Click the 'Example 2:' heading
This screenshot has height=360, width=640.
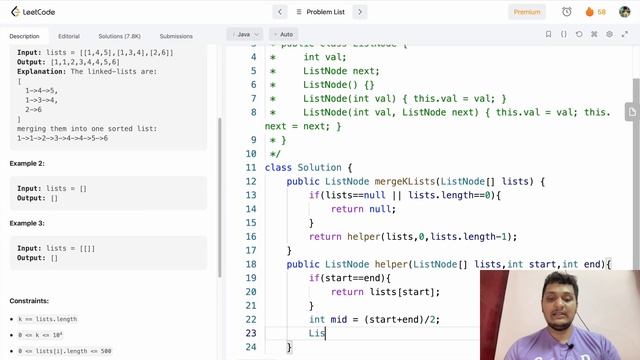click(27, 163)
